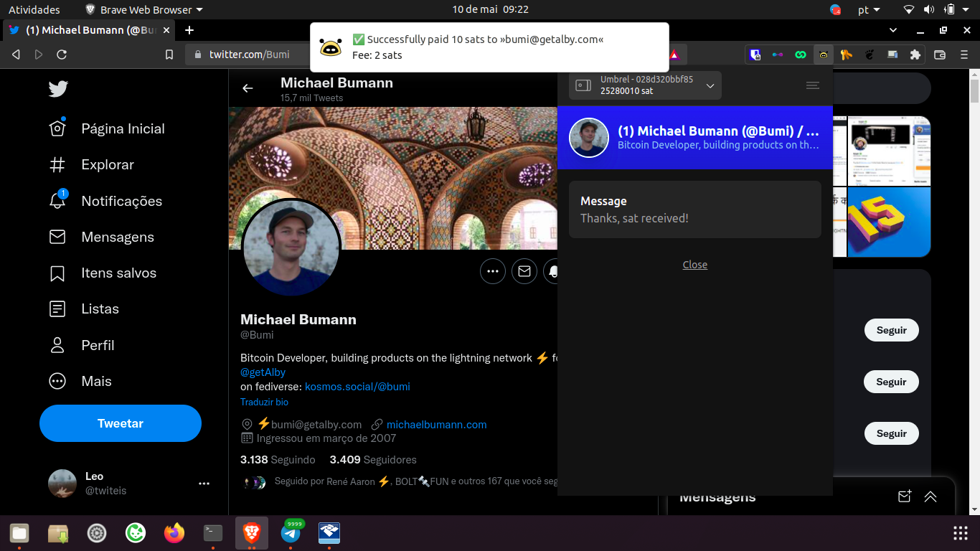
Task: Launch Firefox from the dock
Action: point(174,533)
